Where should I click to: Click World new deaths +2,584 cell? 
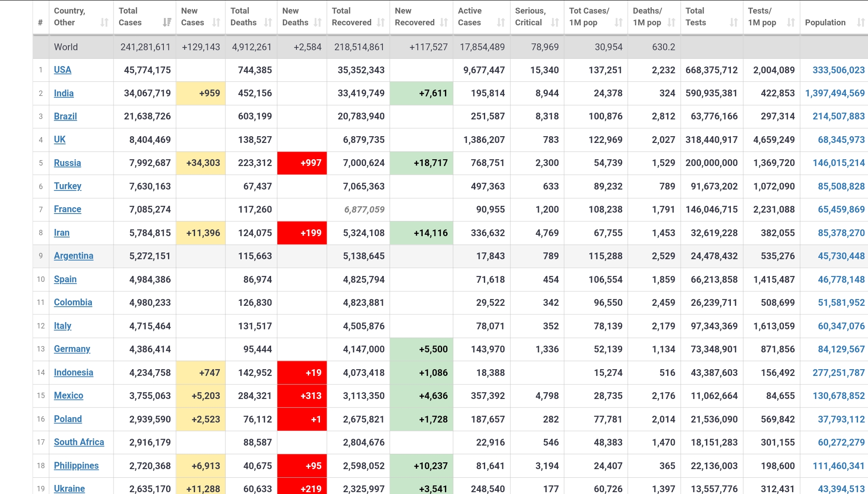click(x=302, y=47)
